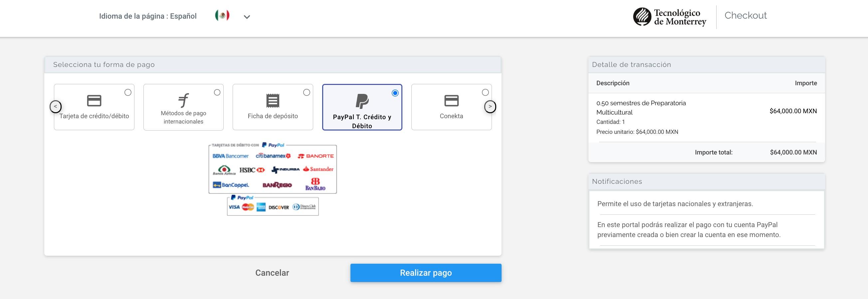Click the Permite el uso de tarjetas notification

[x=675, y=203]
